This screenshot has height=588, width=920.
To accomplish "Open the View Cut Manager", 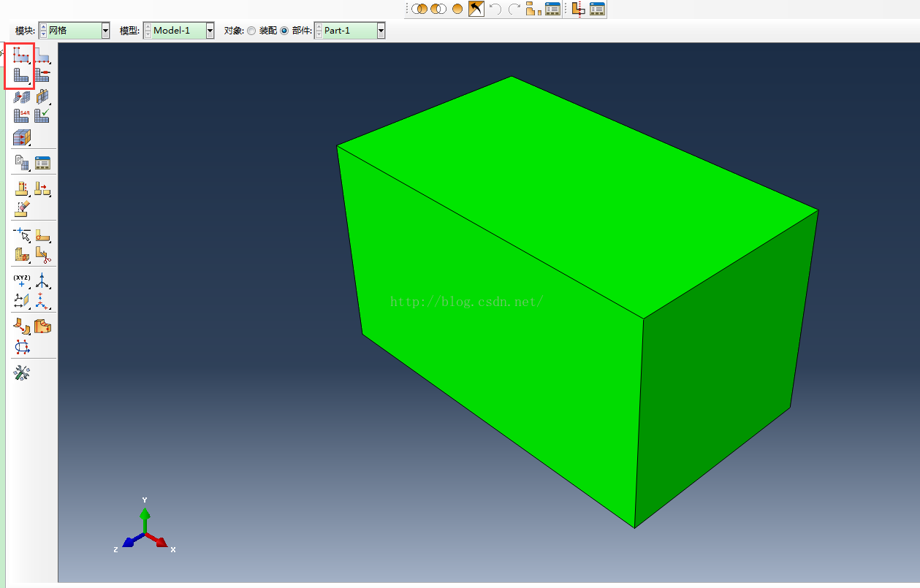I will [598, 9].
